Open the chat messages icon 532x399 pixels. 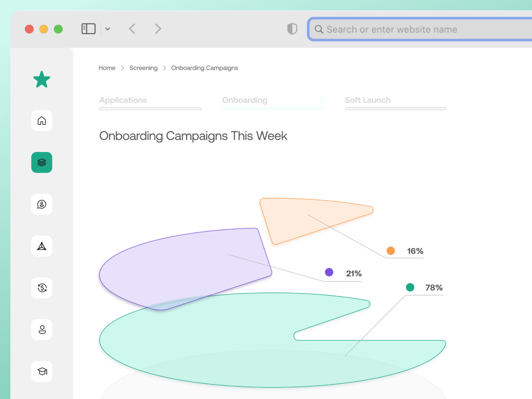click(x=42, y=204)
